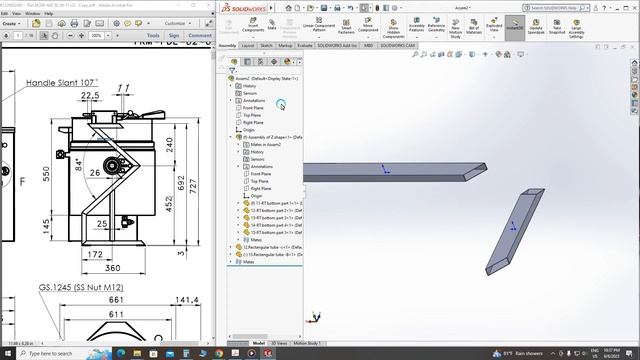
Task: Open Assembly Features tool
Action: pos(416,25)
